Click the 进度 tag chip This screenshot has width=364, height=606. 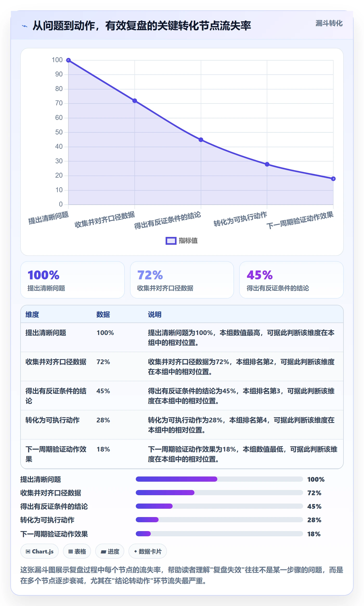click(x=110, y=551)
